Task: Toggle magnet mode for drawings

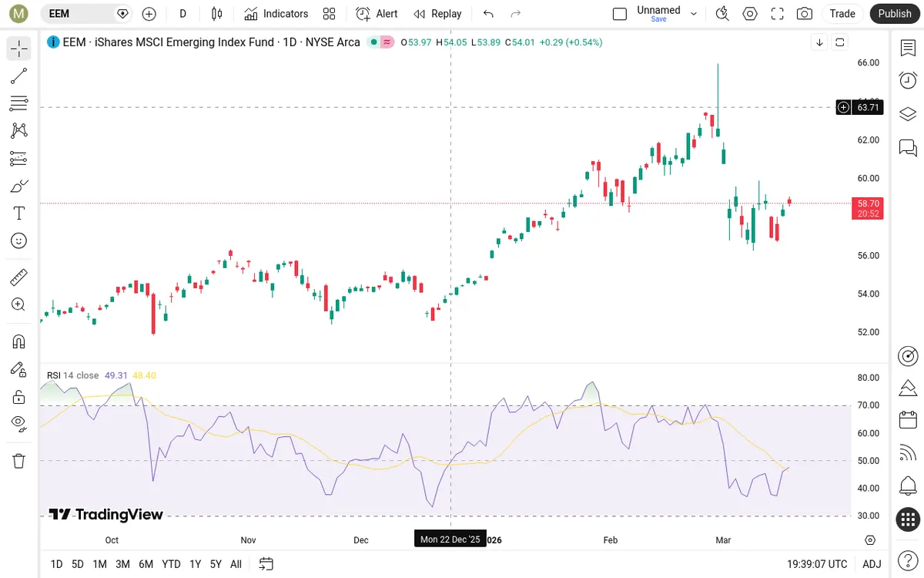Action: [19, 341]
